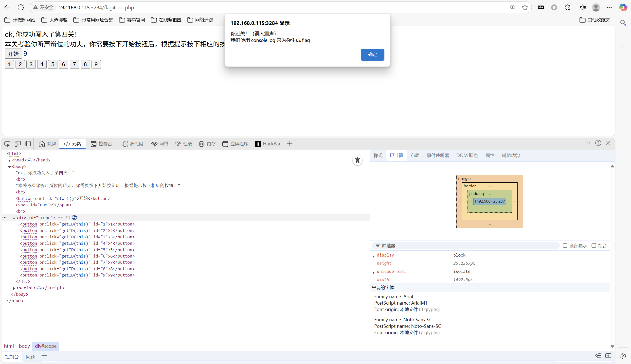This screenshot has width=631, height=364.
Task: Open the DevTools help icon
Action: (598, 143)
